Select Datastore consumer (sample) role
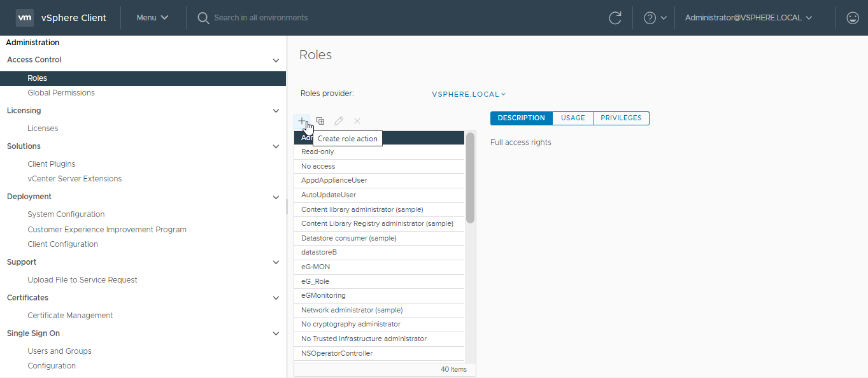Viewport: 868px width, 378px height. coord(379,239)
